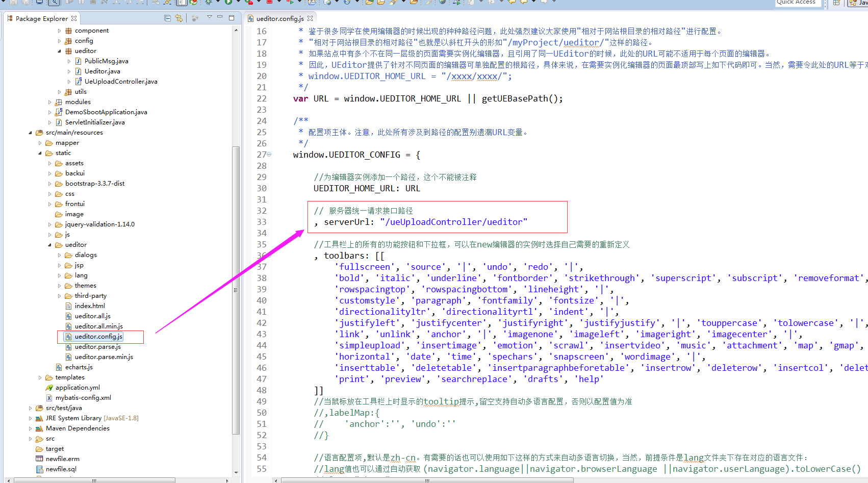
Task: Collapse the ueditor Java package
Action: click(x=59, y=51)
